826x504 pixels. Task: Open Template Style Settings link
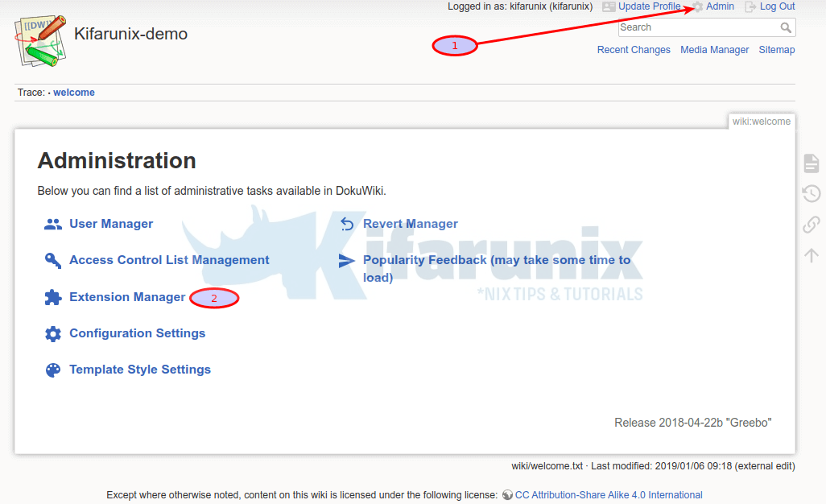140,370
